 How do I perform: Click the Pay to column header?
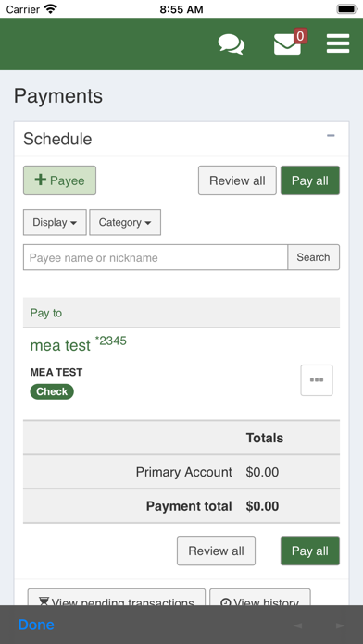pyautogui.click(x=46, y=313)
